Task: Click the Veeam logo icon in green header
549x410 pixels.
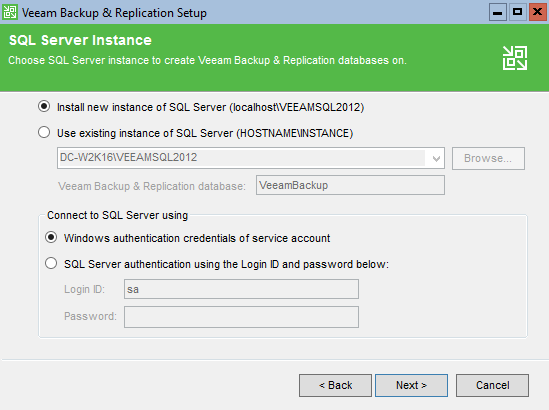Action: click(x=515, y=58)
